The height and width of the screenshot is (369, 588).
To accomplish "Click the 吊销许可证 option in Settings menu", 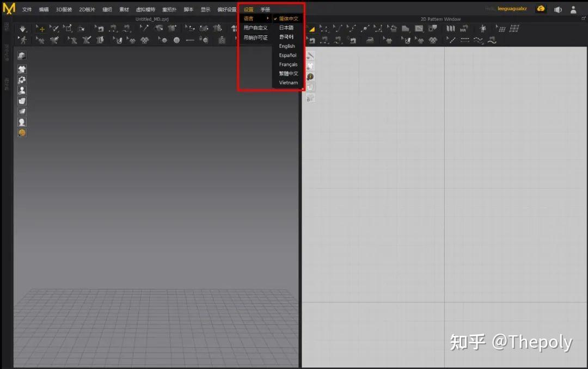I will pyautogui.click(x=255, y=36).
